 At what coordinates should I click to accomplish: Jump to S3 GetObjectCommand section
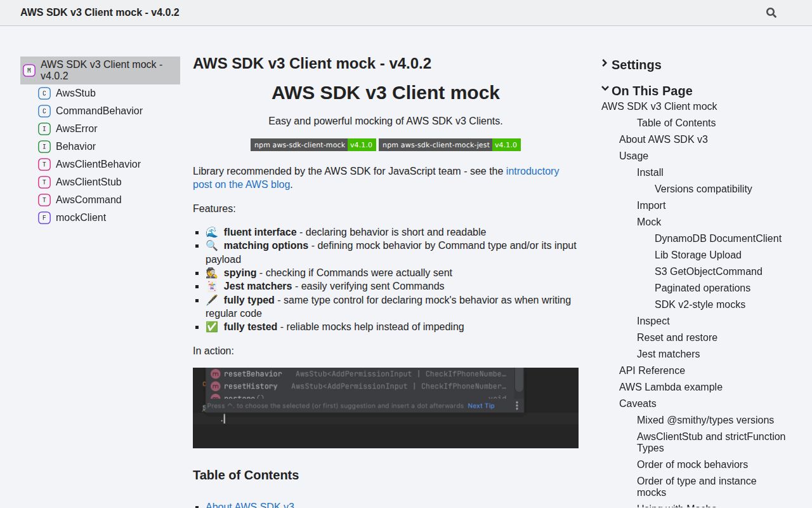coord(709,271)
